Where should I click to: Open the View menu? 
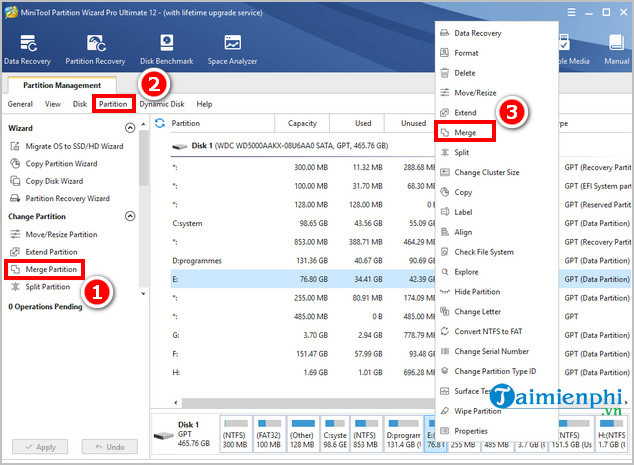point(53,104)
